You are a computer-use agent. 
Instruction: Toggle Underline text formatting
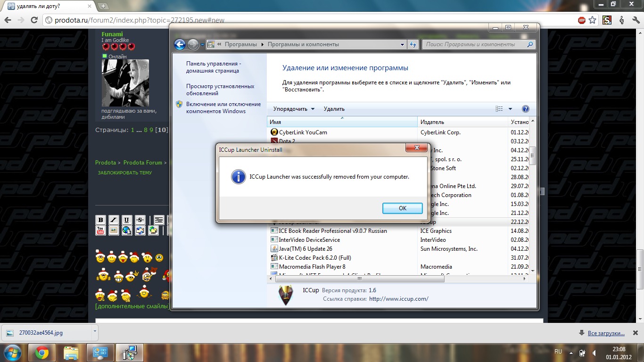(127, 220)
